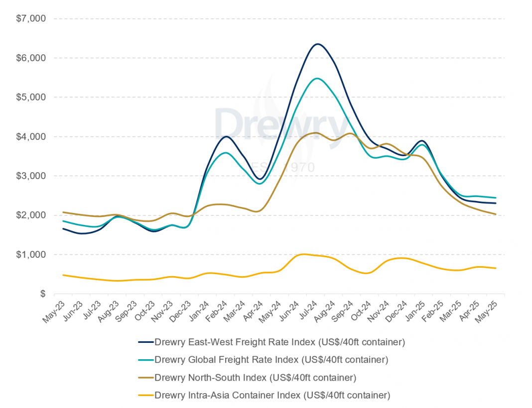The width and height of the screenshot is (532, 408).
Task: Click the dark navy East-West legend line swatch
Action: tap(146, 342)
